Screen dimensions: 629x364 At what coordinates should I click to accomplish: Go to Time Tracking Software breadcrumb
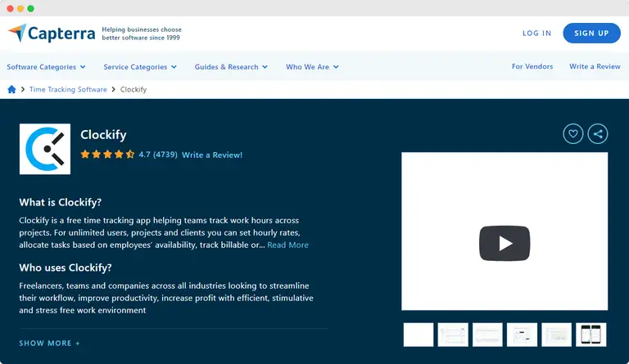pos(68,89)
